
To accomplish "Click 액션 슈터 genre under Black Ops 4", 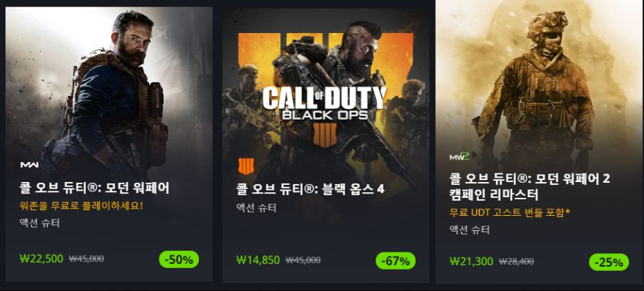I will click(256, 207).
